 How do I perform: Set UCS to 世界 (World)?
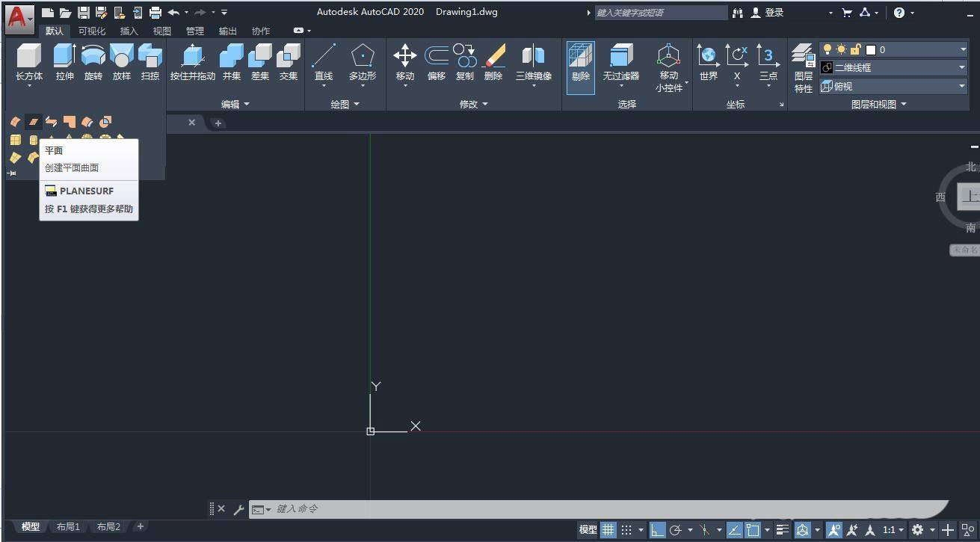(x=708, y=63)
